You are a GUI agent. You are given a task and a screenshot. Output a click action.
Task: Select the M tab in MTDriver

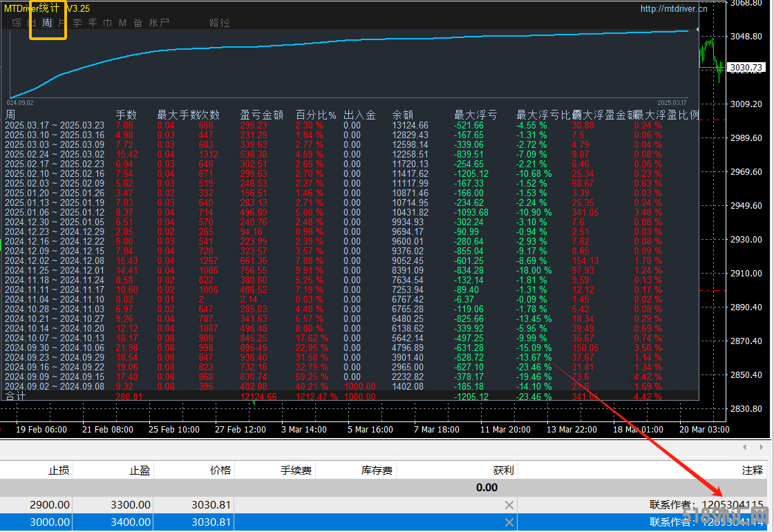(122, 23)
